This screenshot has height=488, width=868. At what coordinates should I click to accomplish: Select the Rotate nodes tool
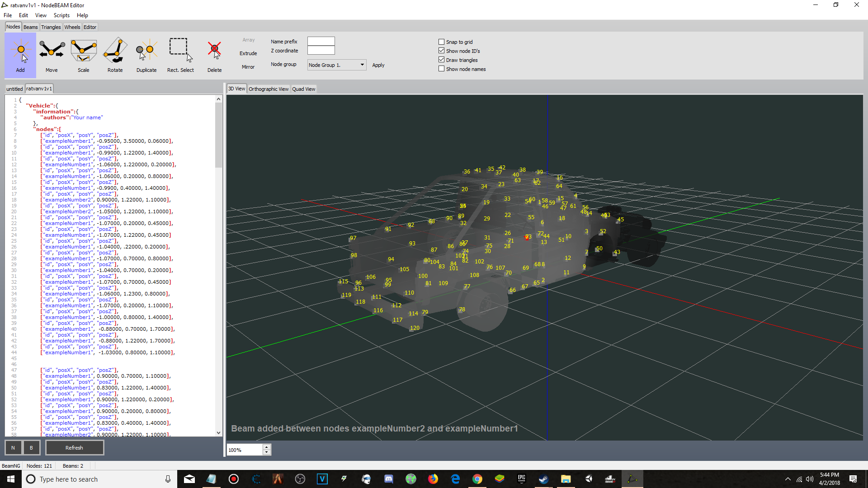click(x=115, y=55)
